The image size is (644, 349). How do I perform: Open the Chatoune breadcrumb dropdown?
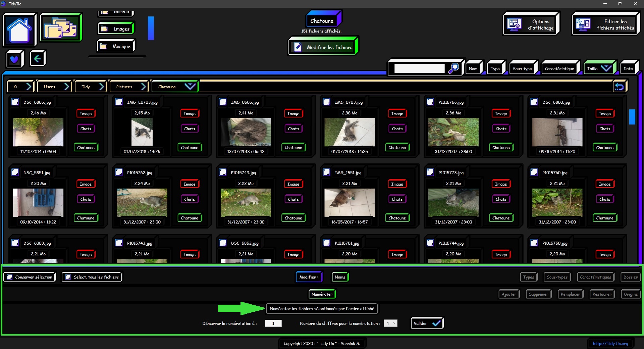(190, 87)
